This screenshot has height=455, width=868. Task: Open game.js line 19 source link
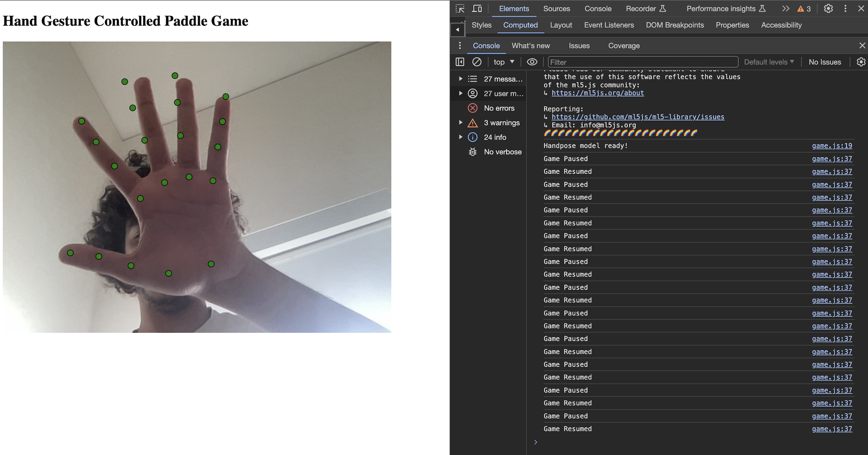[x=832, y=146]
